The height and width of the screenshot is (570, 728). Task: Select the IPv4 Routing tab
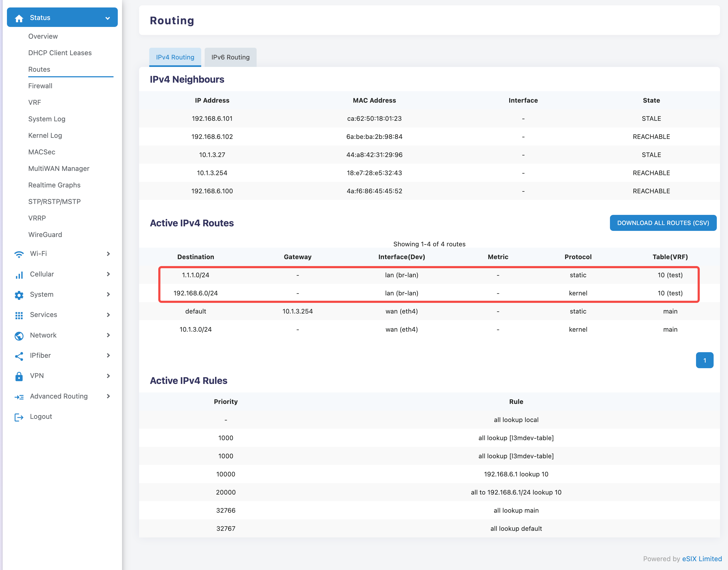175,57
